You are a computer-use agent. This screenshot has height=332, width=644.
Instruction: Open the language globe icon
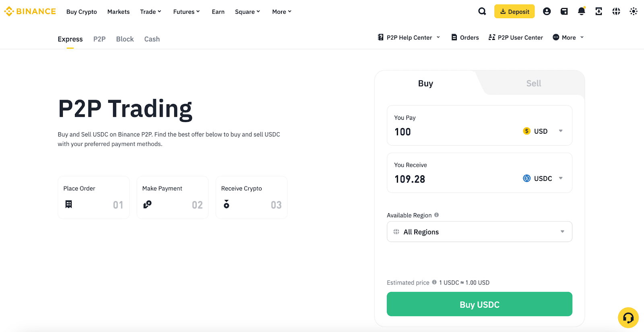point(616,11)
